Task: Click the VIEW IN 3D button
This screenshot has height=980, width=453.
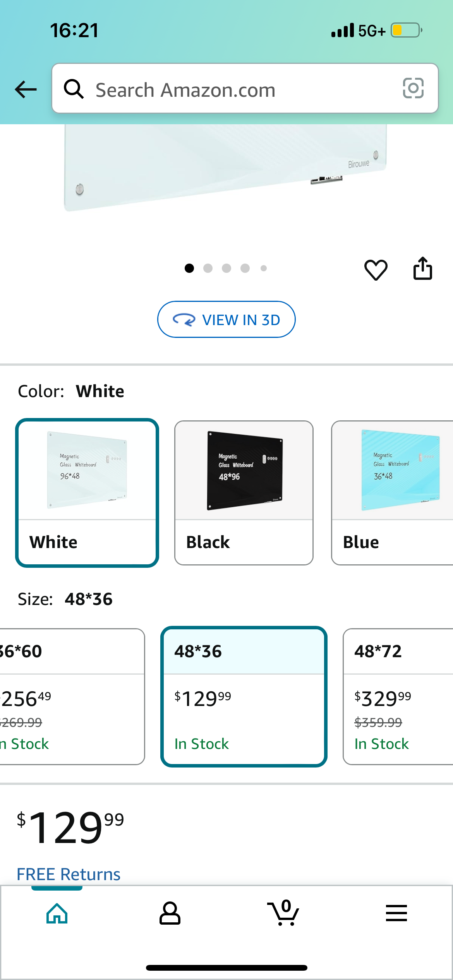Action: (x=226, y=319)
